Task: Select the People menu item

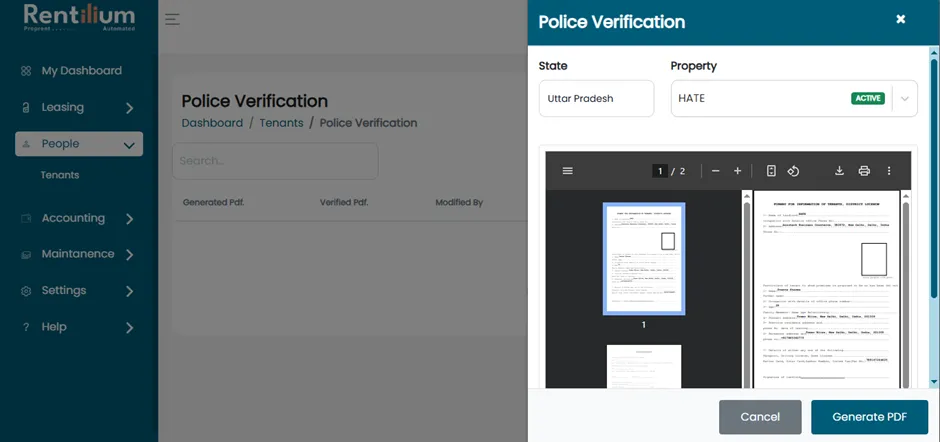Action: pyautogui.click(x=79, y=144)
